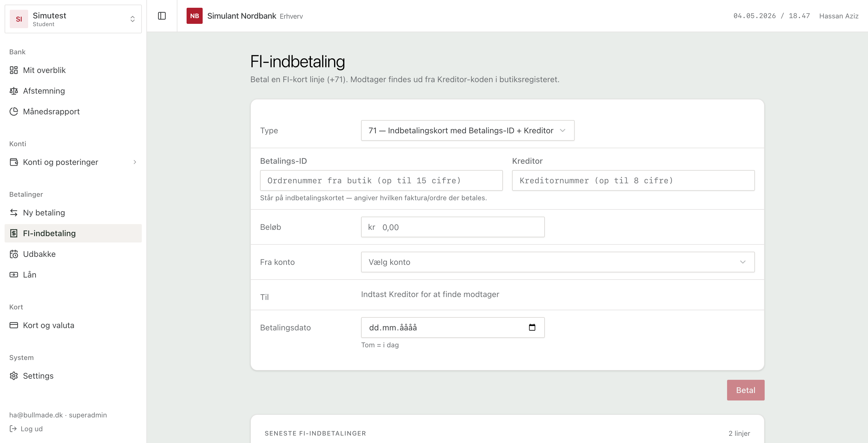Click ha@bullmade.dk superadmin text
Screen dimensions: 868x443
(x=58, y=415)
